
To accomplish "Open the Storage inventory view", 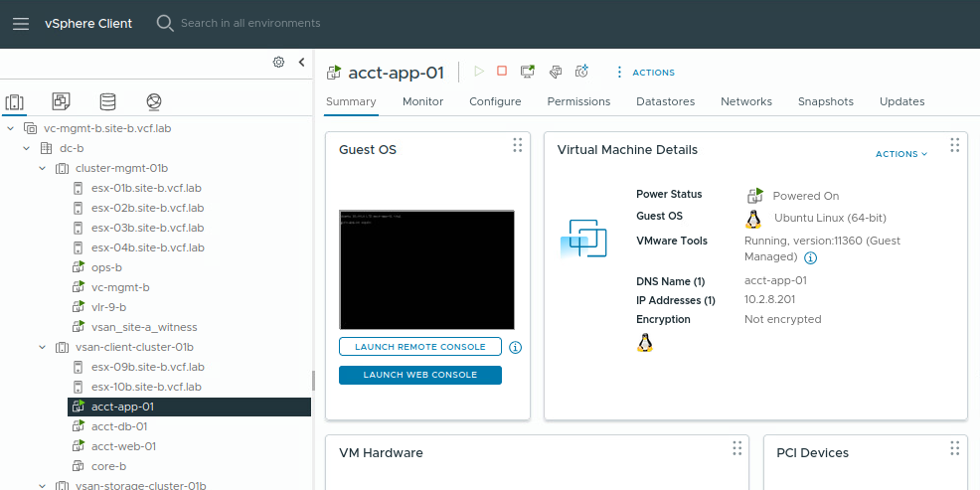I will pos(107,101).
